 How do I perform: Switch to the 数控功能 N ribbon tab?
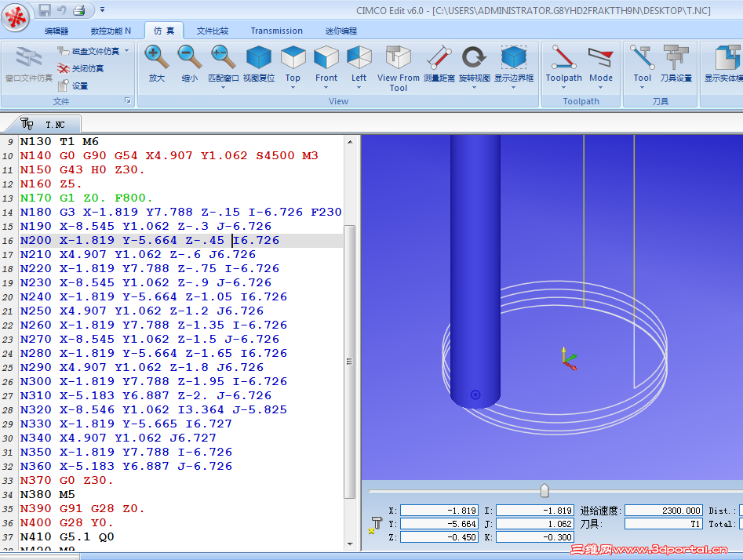[x=111, y=31]
